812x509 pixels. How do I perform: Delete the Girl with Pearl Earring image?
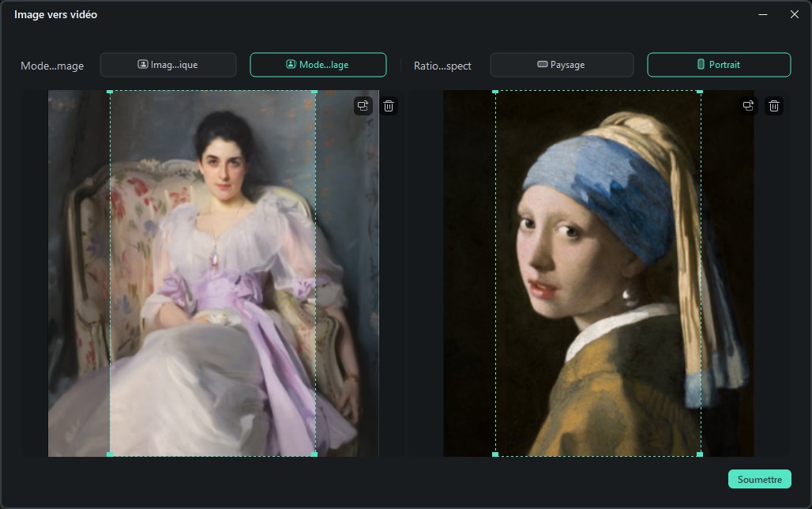pyautogui.click(x=773, y=106)
